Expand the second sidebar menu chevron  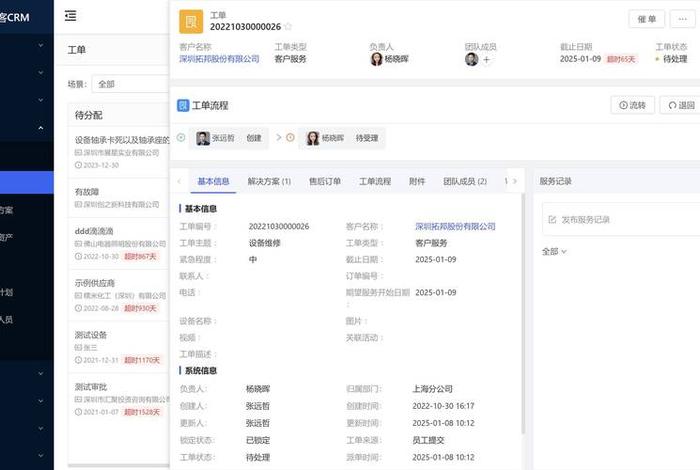[41, 72]
